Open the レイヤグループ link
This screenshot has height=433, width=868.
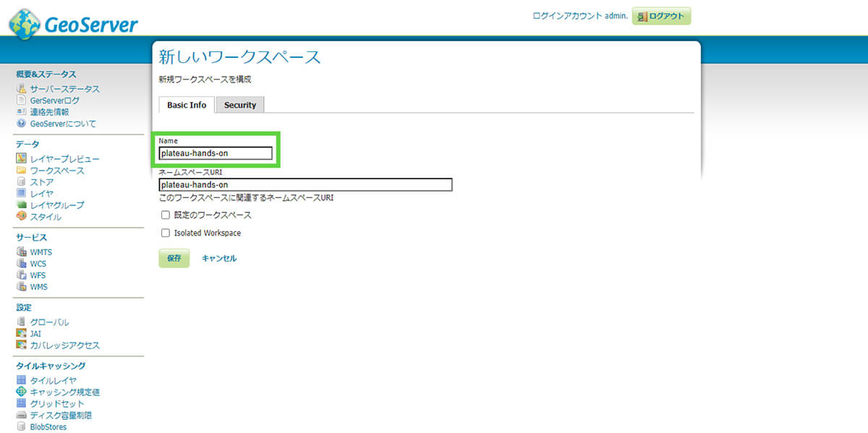(x=57, y=205)
